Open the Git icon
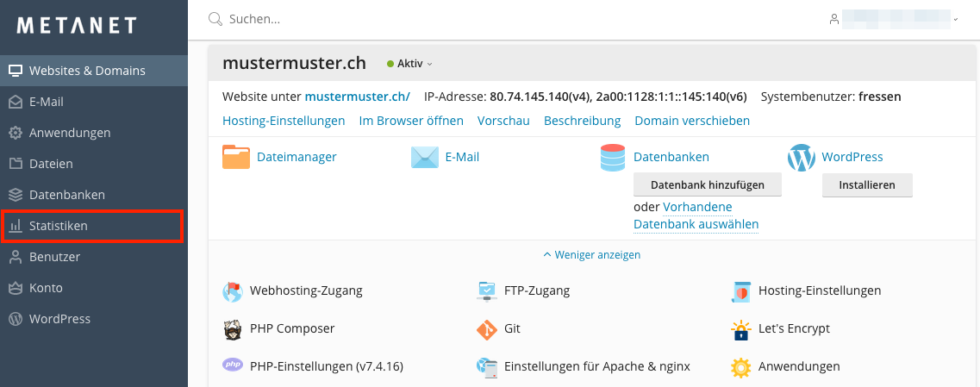The height and width of the screenshot is (387, 980). click(488, 329)
